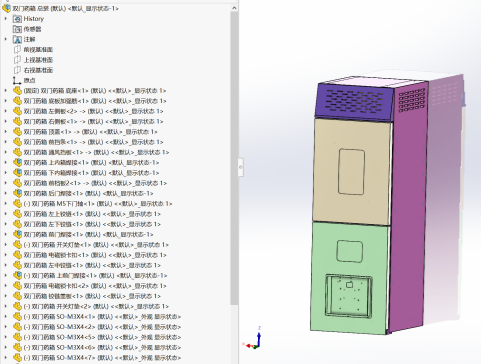The height and width of the screenshot is (364, 481).
Task: Select the 通风挡板<1> tree row text
Action: pos(96,152)
